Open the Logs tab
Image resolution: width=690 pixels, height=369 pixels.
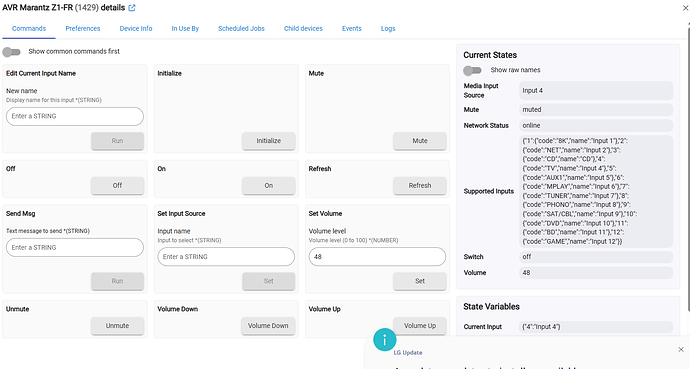[x=388, y=29]
